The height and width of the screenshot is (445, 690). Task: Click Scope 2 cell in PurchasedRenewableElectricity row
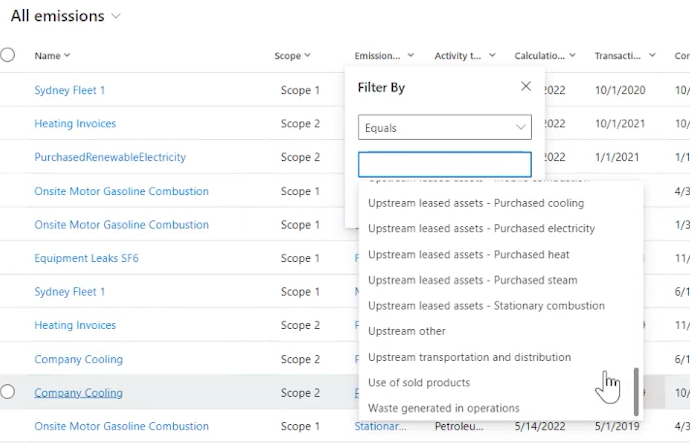300,157
